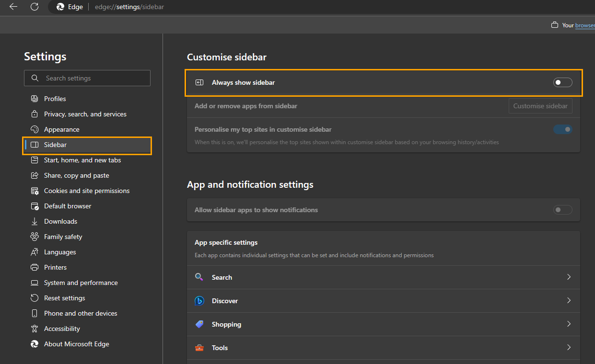Click the Customise sidebar heading
The height and width of the screenshot is (364, 595).
pyautogui.click(x=227, y=57)
